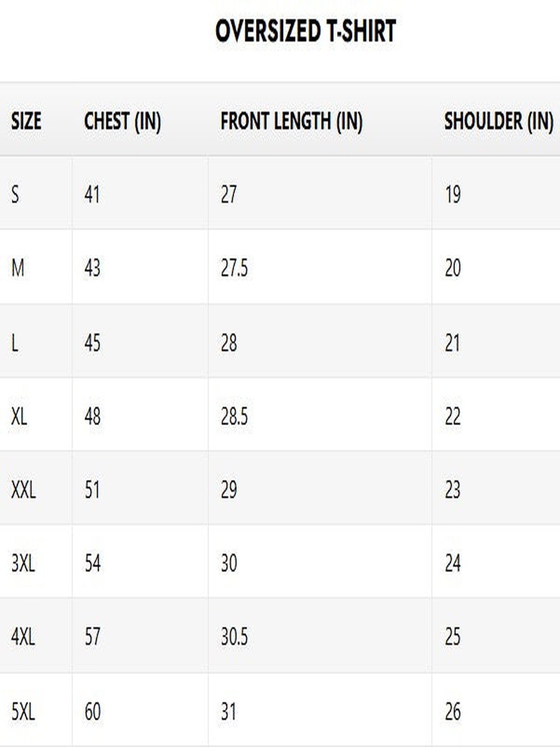Select the CHEST (IN) column header
The image size is (560, 747).
click(123, 121)
